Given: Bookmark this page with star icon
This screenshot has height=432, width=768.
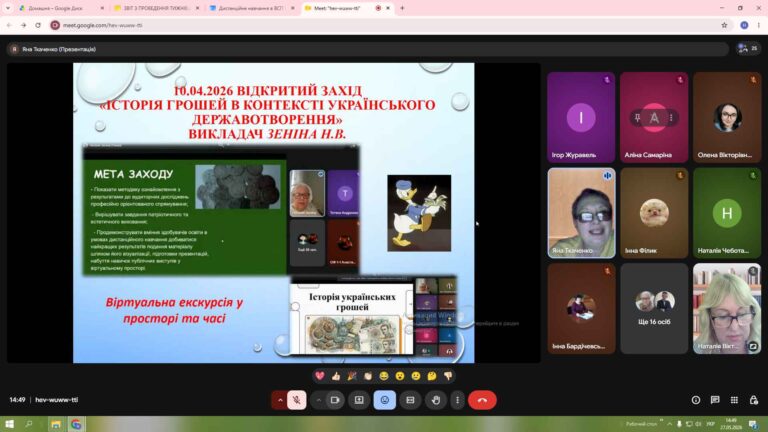Looking at the screenshot, I should pos(724,25).
